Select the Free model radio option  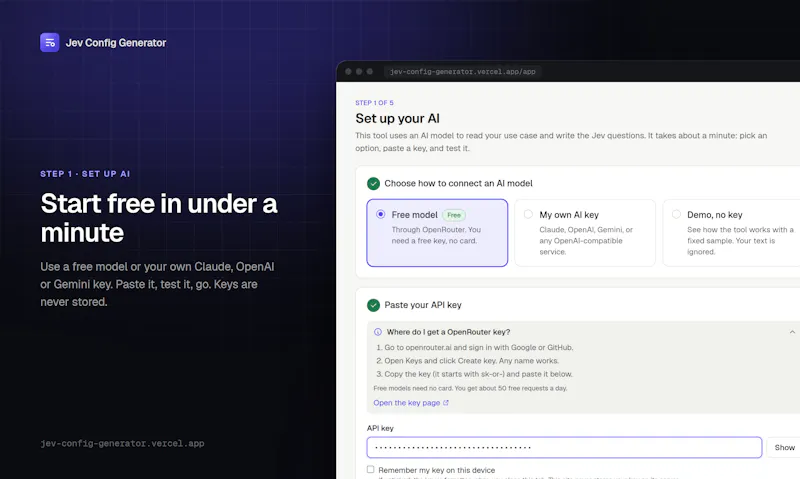point(381,214)
